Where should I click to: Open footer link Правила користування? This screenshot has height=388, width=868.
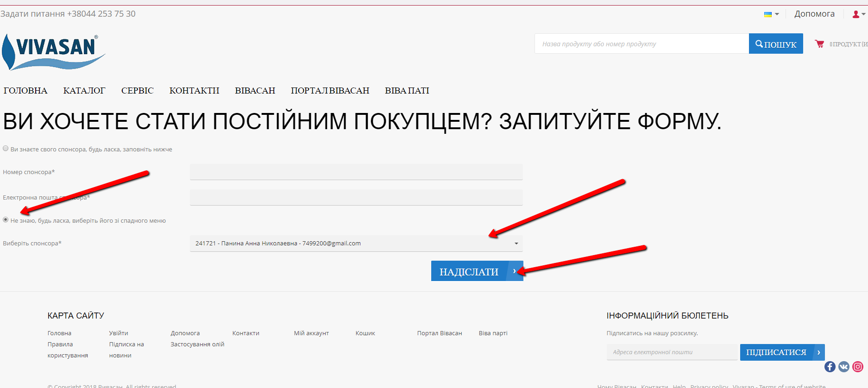click(68, 350)
